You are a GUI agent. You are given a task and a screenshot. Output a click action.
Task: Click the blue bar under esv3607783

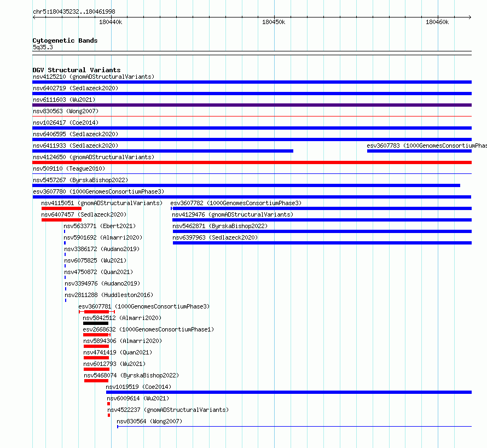(x=419, y=151)
